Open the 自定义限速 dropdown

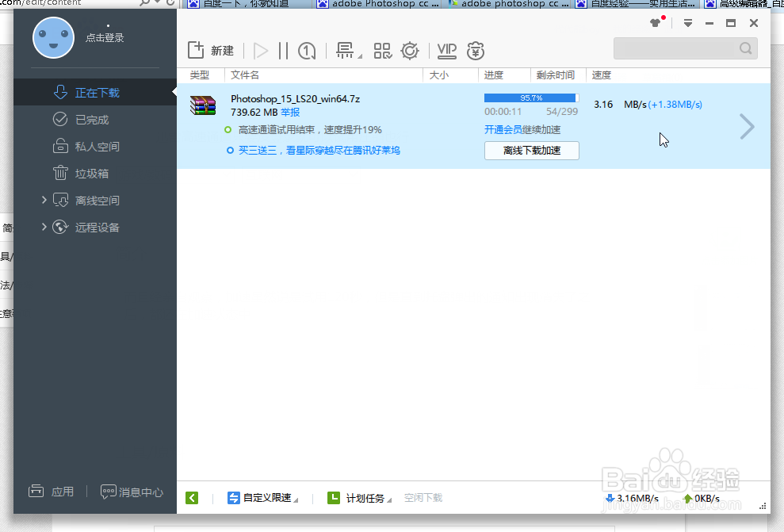(x=262, y=498)
